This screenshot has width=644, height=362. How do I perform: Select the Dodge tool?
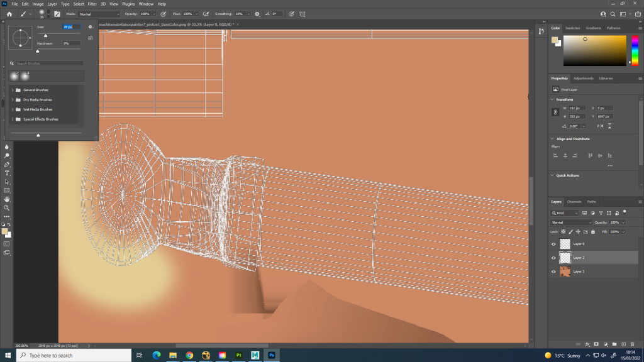7,156
